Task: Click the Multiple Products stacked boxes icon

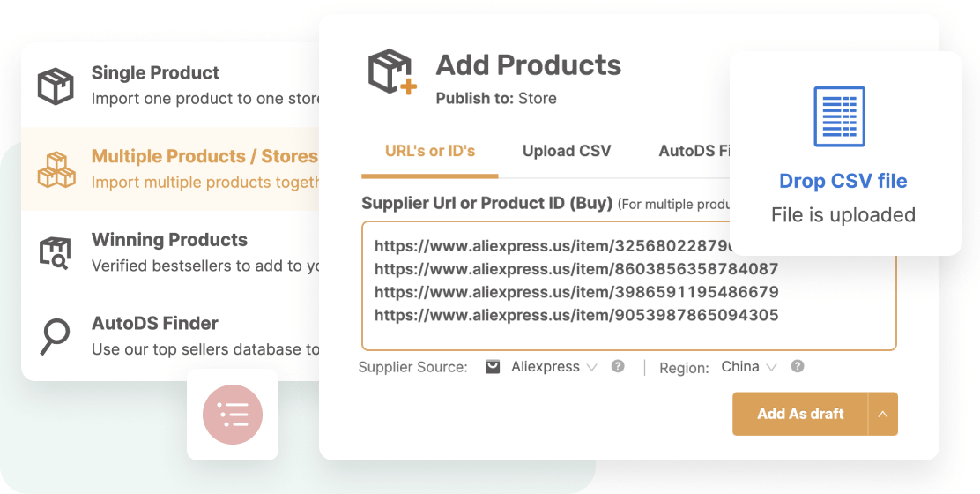Action: [x=56, y=169]
